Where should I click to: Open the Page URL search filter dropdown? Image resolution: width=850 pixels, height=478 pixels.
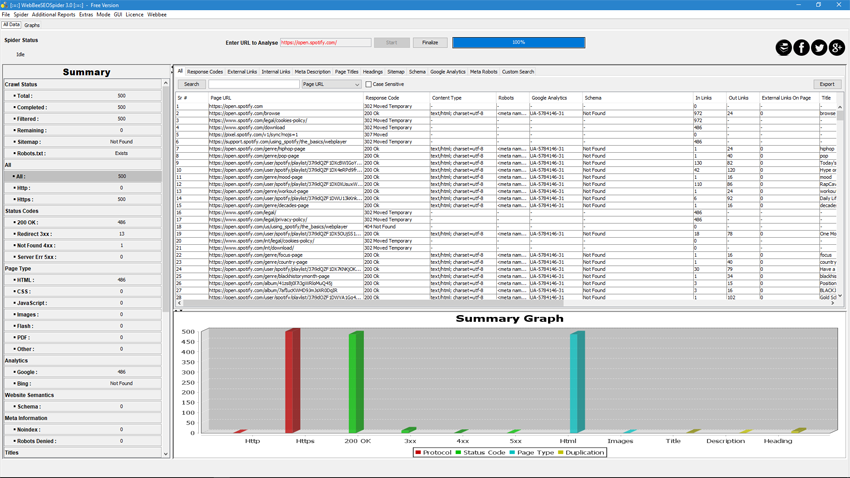pyautogui.click(x=331, y=85)
